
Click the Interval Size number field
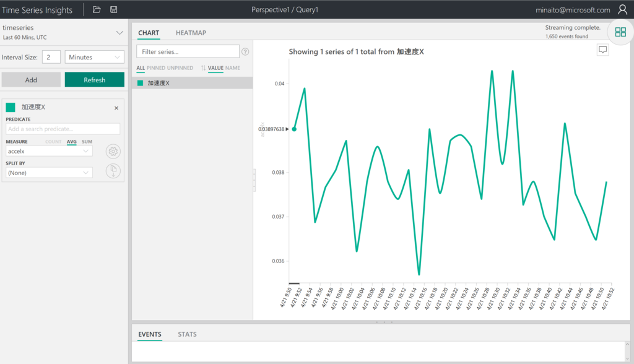point(51,57)
